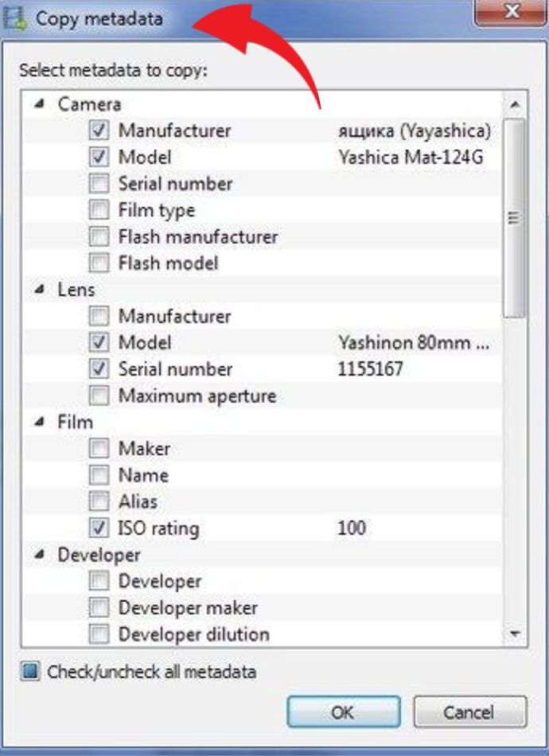549x756 pixels.
Task: Collapse the Lens group
Action: point(40,290)
